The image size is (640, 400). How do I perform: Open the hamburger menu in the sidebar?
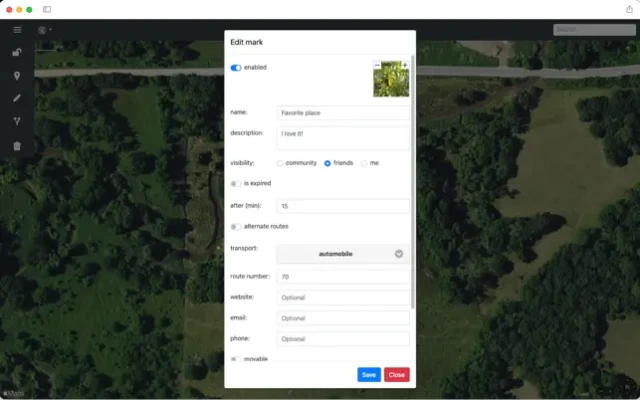[17, 30]
